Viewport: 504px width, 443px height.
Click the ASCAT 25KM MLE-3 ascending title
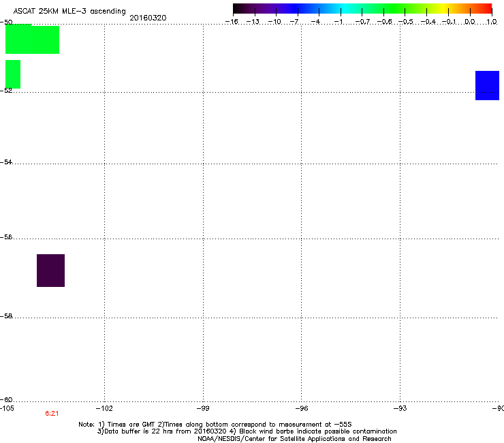pyautogui.click(x=69, y=12)
